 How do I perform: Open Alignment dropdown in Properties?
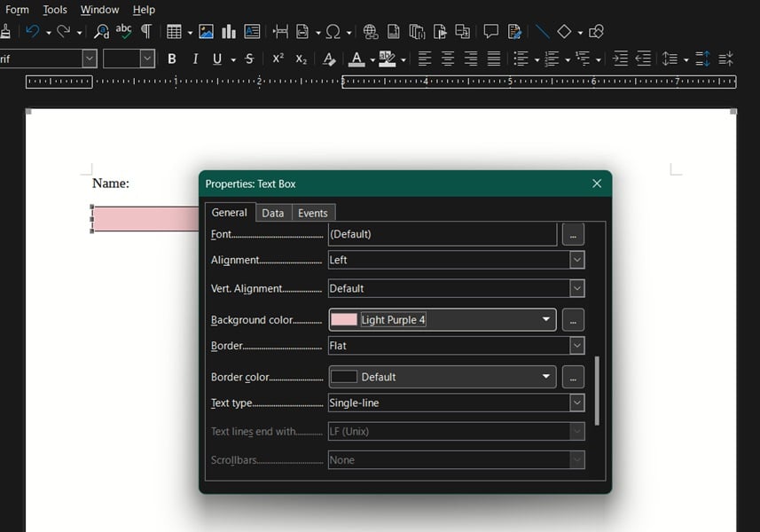[576, 260]
